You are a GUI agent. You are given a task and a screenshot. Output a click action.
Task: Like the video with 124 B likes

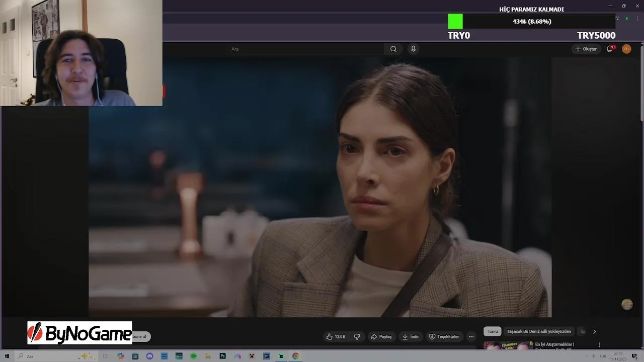tap(336, 337)
